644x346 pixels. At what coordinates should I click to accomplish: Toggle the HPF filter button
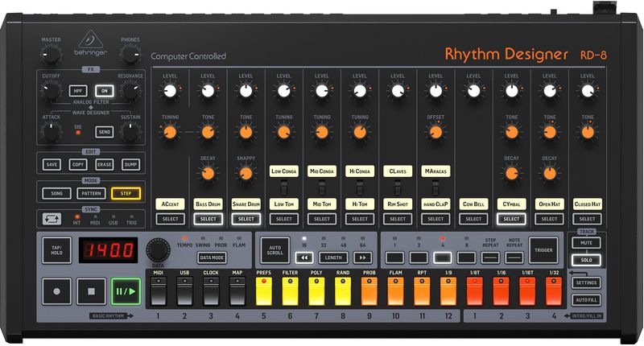point(78,91)
